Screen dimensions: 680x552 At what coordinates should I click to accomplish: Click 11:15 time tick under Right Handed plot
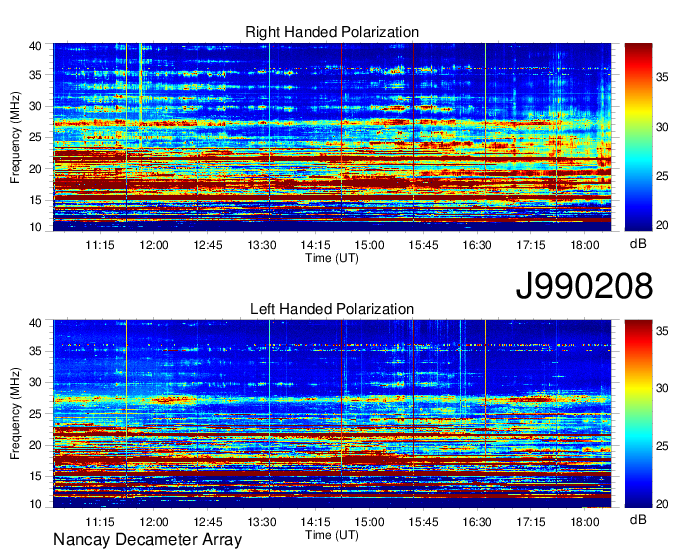pos(100,245)
